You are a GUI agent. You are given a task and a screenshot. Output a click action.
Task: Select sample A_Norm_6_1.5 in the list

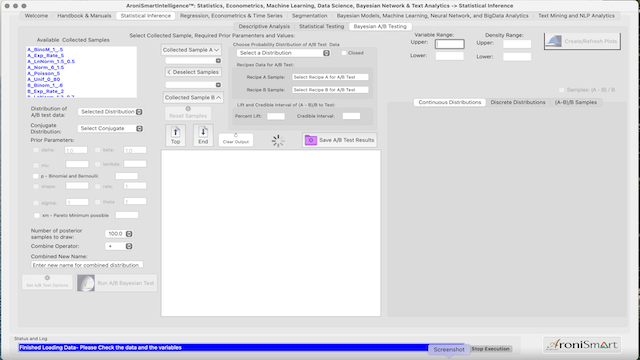click(x=46, y=67)
